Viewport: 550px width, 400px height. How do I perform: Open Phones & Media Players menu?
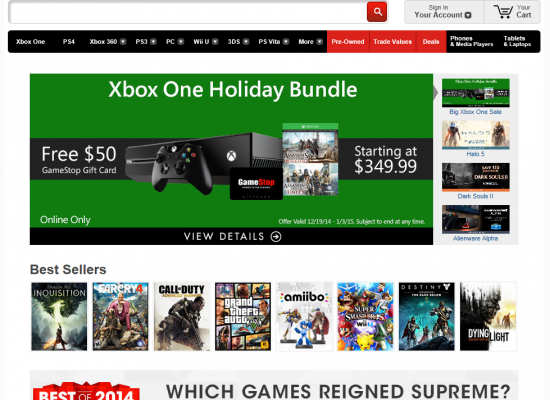471,41
